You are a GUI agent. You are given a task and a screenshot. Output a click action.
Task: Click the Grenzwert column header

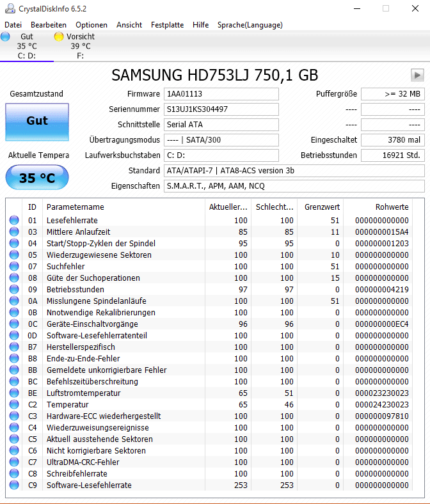pos(321,207)
